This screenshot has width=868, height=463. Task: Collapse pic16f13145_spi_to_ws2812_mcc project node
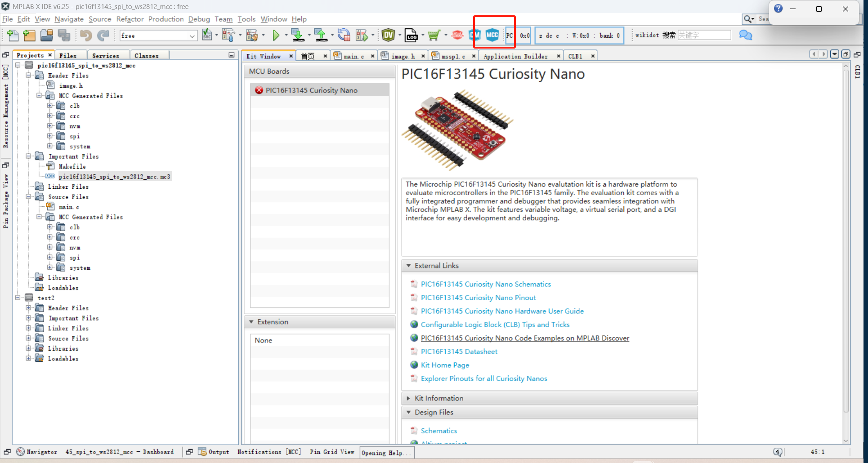pyautogui.click(x=18, y=65)
